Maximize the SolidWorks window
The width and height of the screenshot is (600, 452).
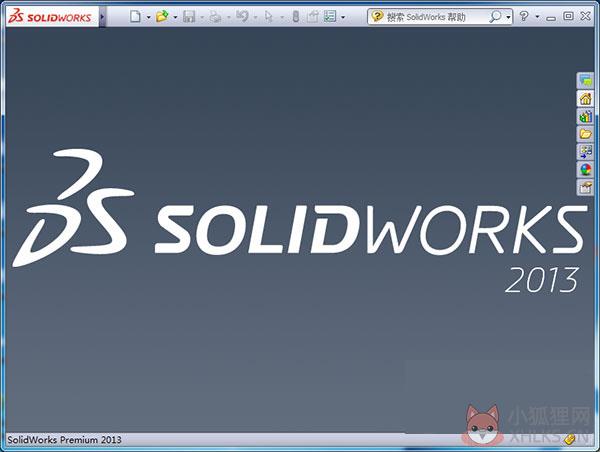[x=568, y=16]
